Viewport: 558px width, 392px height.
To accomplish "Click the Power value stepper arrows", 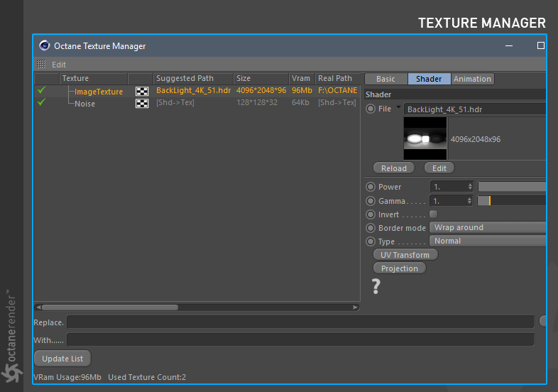I will [x=470, y=187].
